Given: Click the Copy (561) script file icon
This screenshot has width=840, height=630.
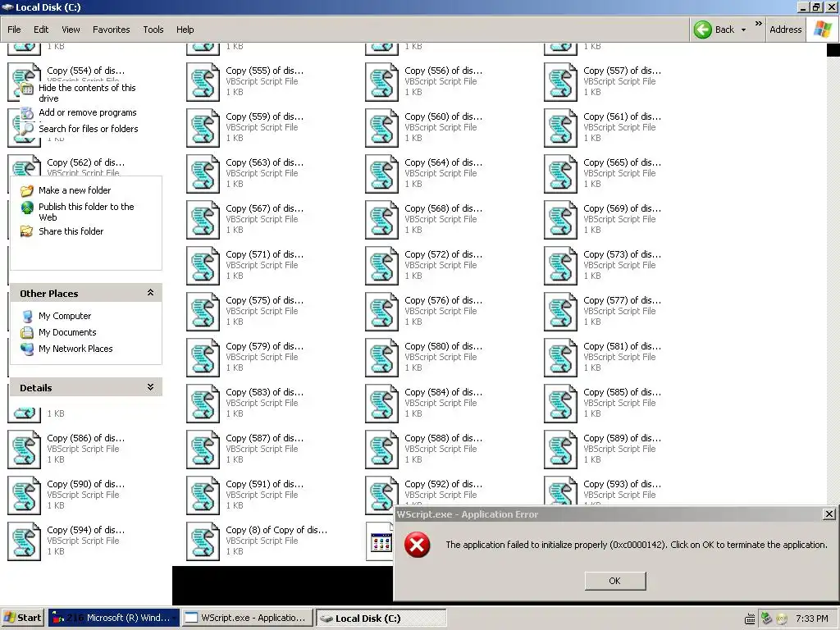Looking at the screenshot, I should tap(561, 128).
